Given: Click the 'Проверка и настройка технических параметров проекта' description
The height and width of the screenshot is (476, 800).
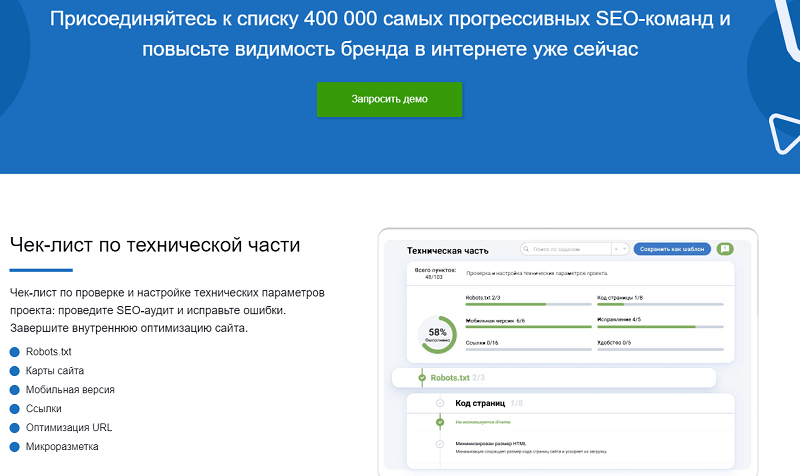Looking at the screenshot, I should (x=537, y=273).
